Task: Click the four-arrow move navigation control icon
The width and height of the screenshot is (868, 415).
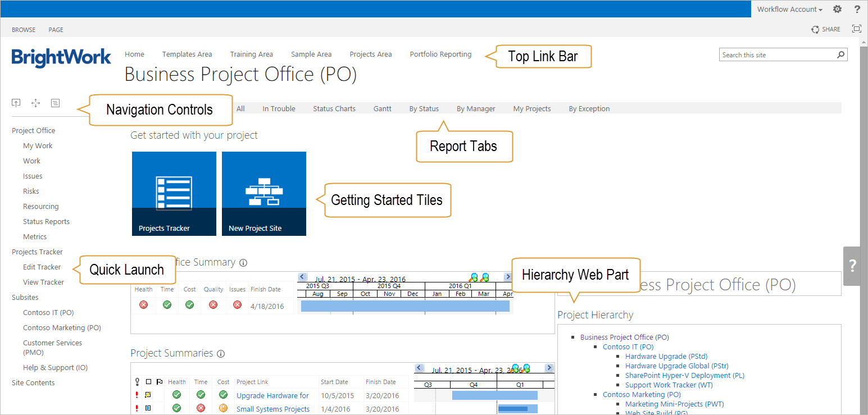Action: point(35,103)
